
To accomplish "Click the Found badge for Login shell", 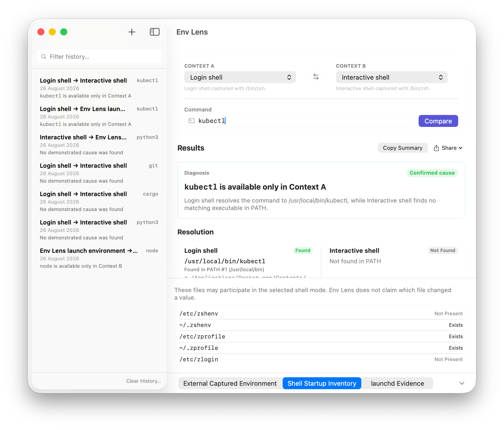I will pos(303,250).
